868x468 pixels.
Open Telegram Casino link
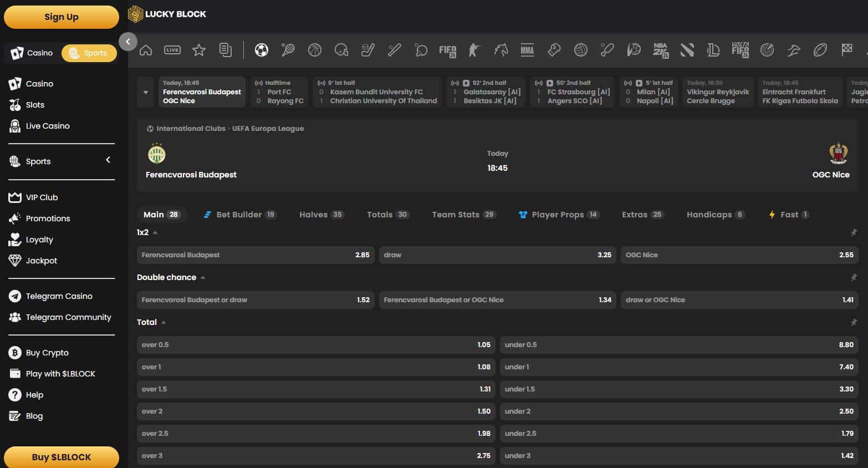(59, 296)
